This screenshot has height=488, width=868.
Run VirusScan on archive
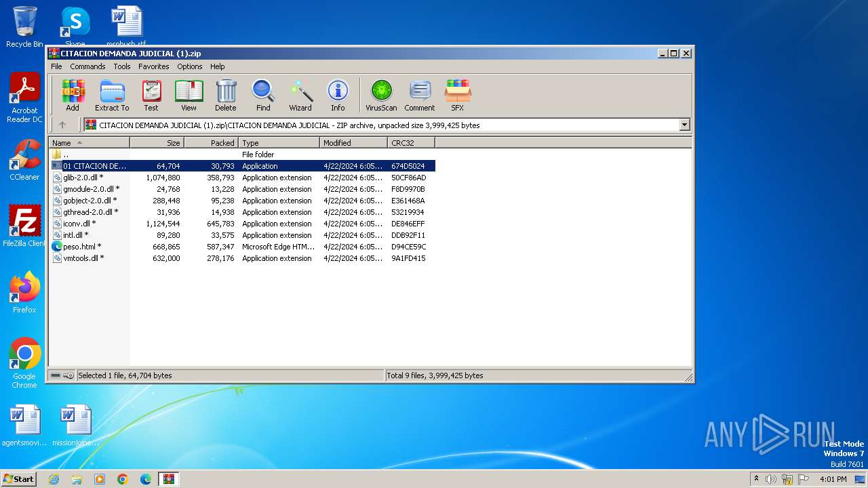381,95
